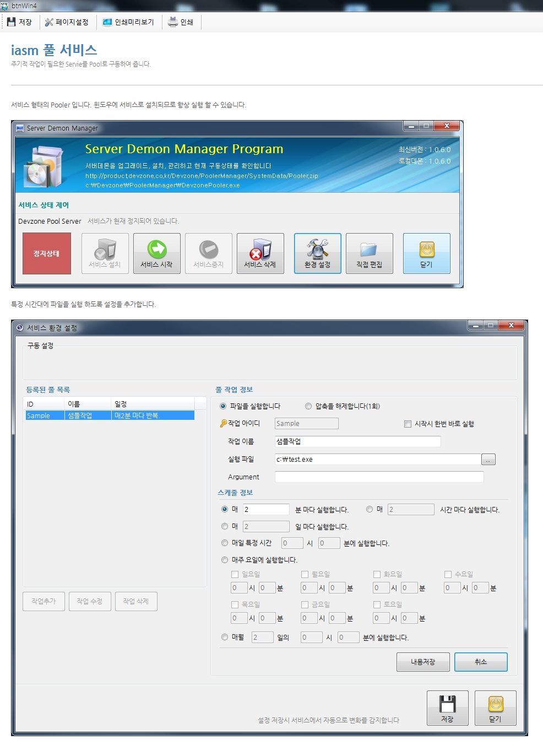
Task: Start the service with 서비스 시작
Action: coord(156,253)
